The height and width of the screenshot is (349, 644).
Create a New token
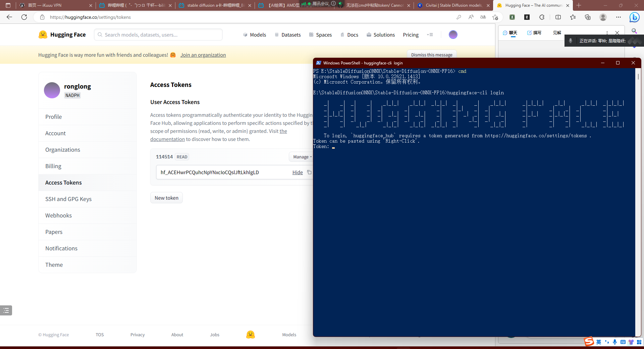[166, 198]
